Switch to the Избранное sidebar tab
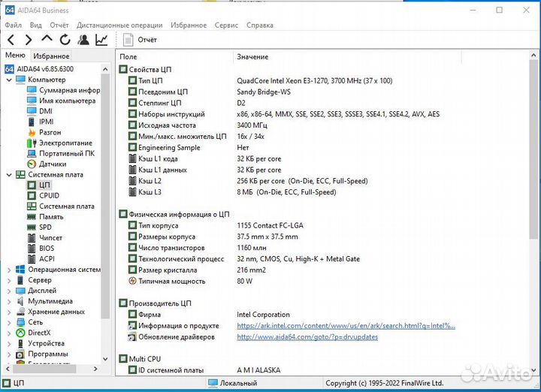This screenshot has width=541, height=392. (x=51, y=56)
